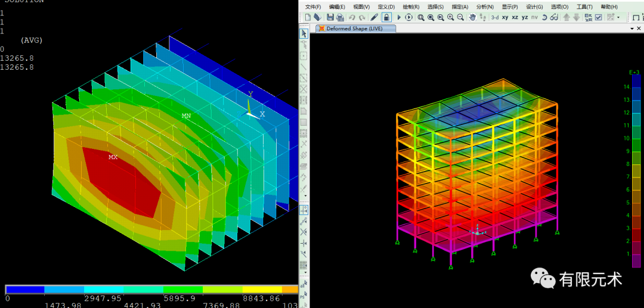Click the Redo arrow icon
Screen dimensions: 644x308
[362, 17]
